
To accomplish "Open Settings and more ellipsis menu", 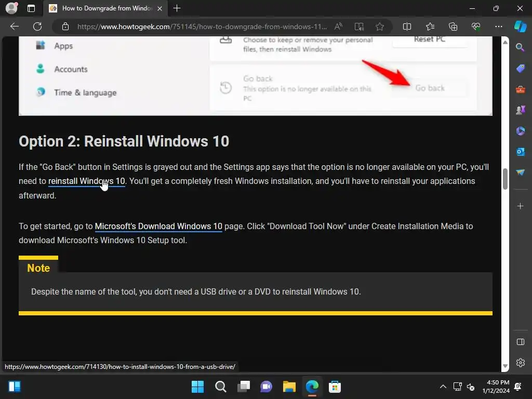I will coord(498,26).
